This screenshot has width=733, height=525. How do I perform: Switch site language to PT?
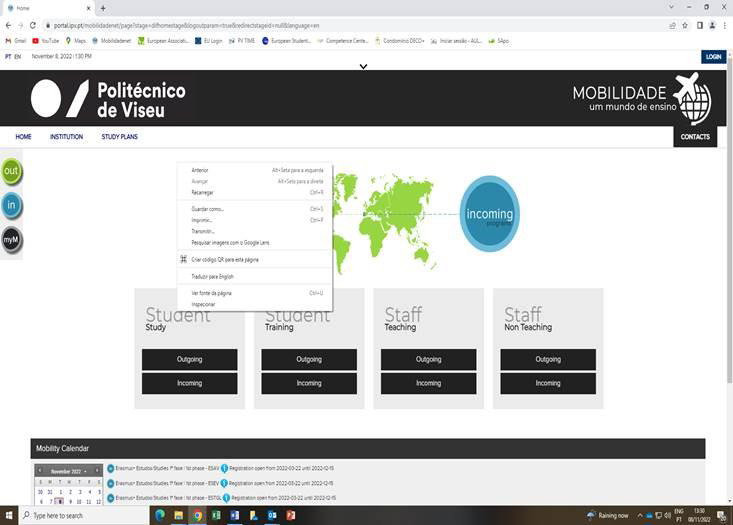(x=8, y=57)
